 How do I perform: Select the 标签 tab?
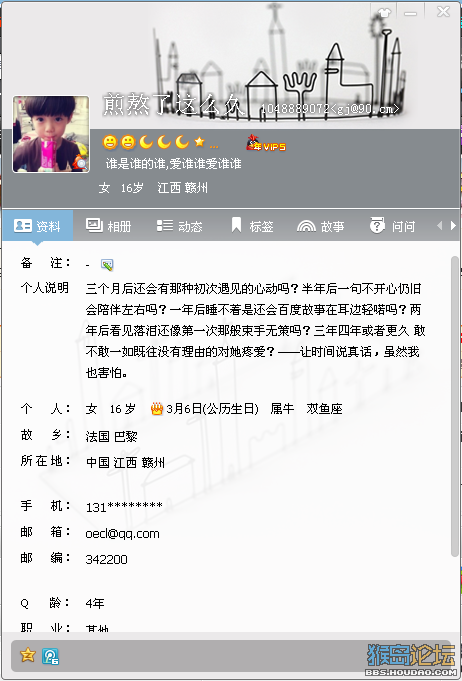pos(252,226)
